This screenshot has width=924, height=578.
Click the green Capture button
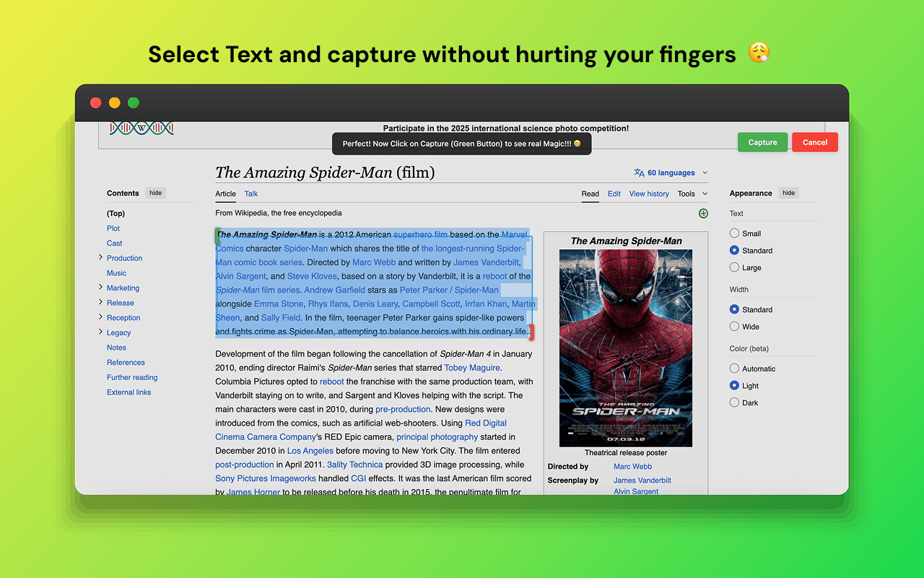click(762, 142)
